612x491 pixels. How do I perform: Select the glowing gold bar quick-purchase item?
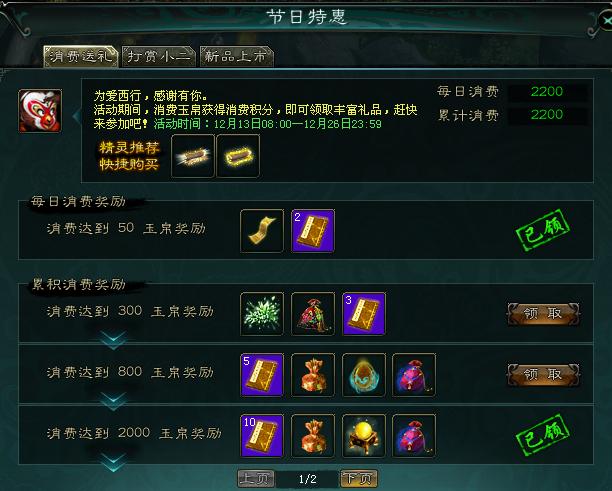238,156
